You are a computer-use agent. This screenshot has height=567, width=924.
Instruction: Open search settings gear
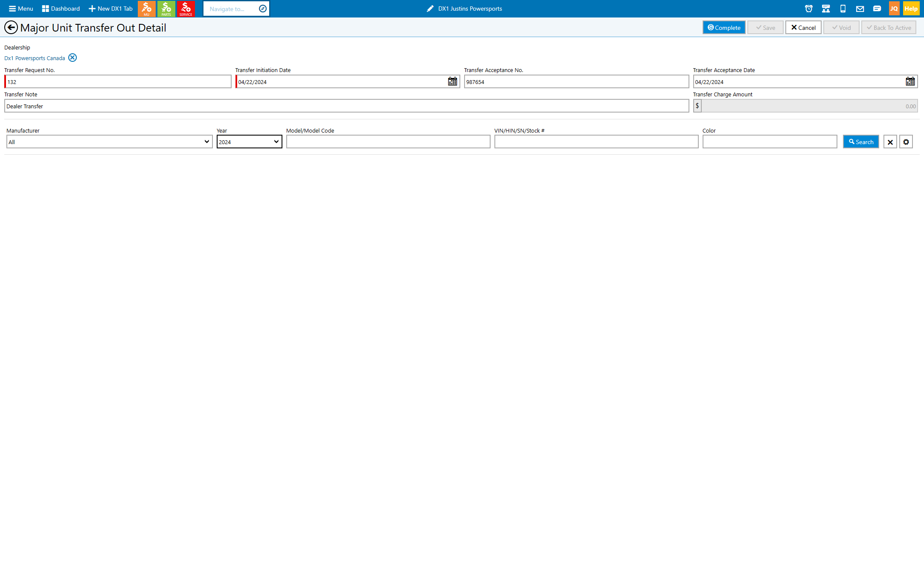(x=906, y=142)
